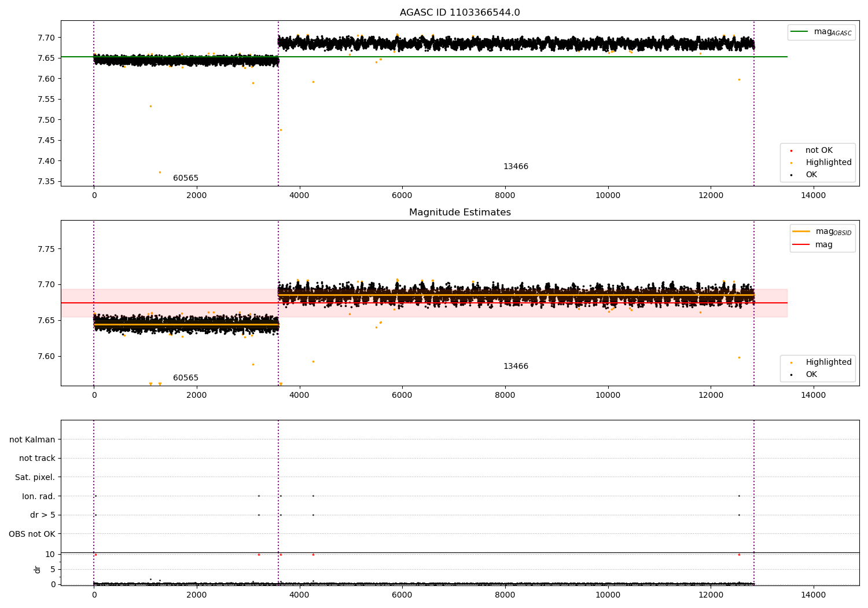Click '8000' x-tick under Magnitude Estimates plot
Screen dimensions: 868x608
pos(505,395)
